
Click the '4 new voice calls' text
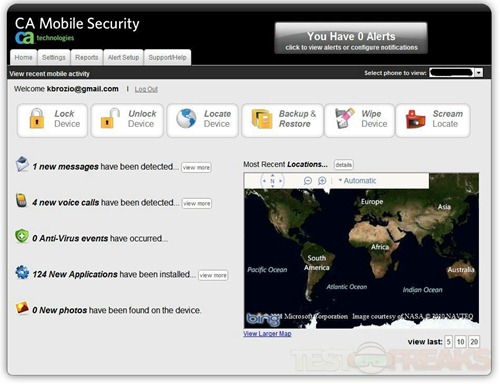pyautogui.click(x=66, y=203)
